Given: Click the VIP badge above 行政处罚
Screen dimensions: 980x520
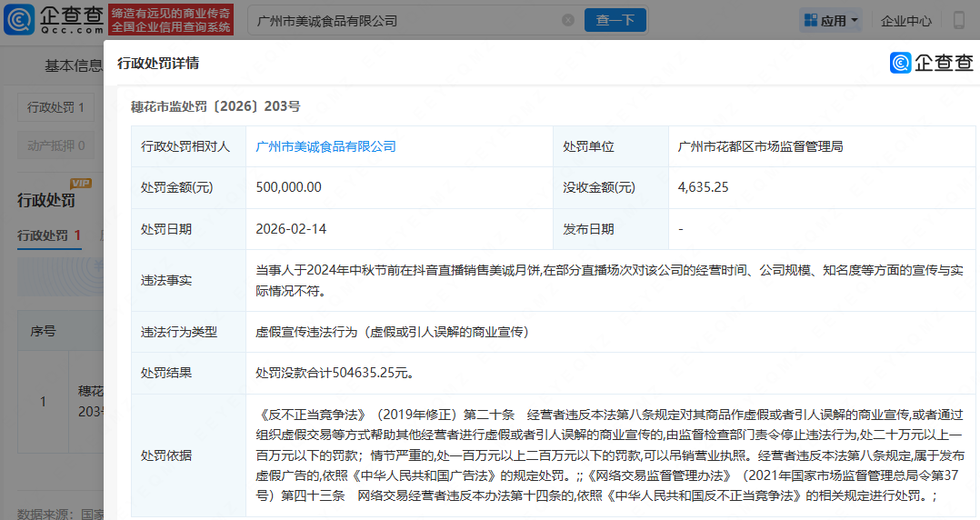Looking at the screenshot, I should click(81, 183).
